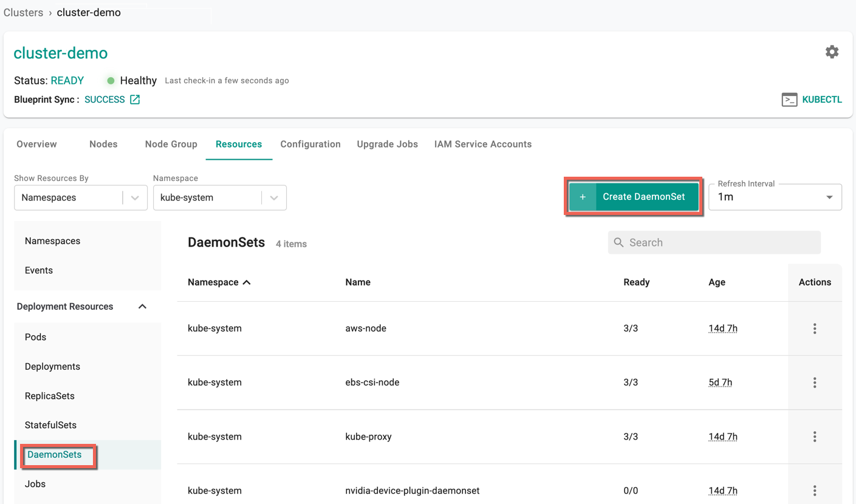Click the kube-proxy name cell

[368, 437]
